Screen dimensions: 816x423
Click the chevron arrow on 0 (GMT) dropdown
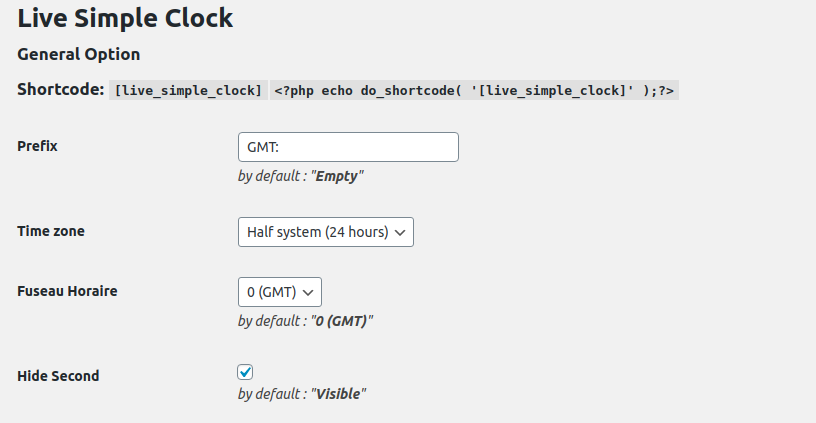[x=308, y=292]
